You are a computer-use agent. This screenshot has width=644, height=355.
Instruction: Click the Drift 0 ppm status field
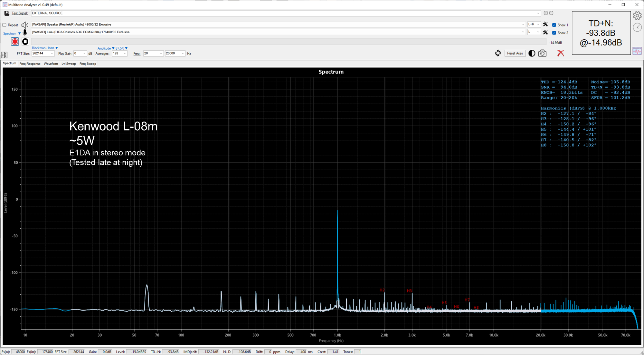click(x=268, y=352)
